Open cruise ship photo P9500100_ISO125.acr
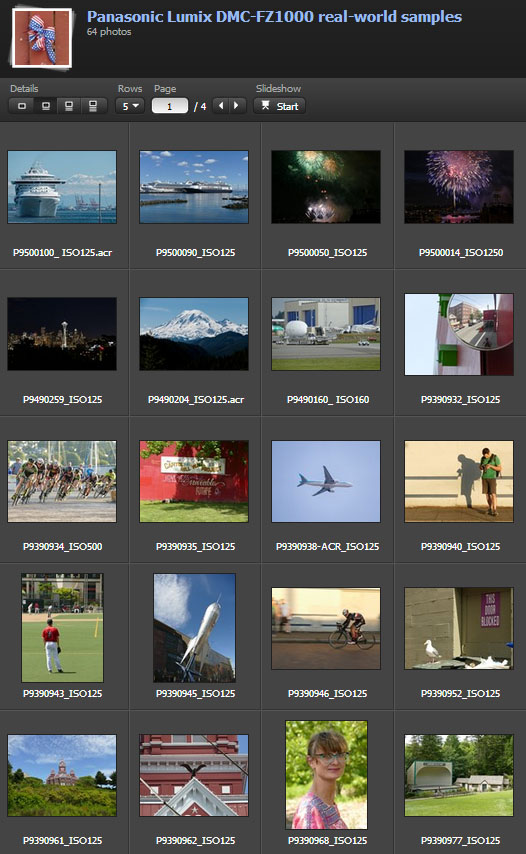Screen dimensions: 526x854 pos(62,187)
